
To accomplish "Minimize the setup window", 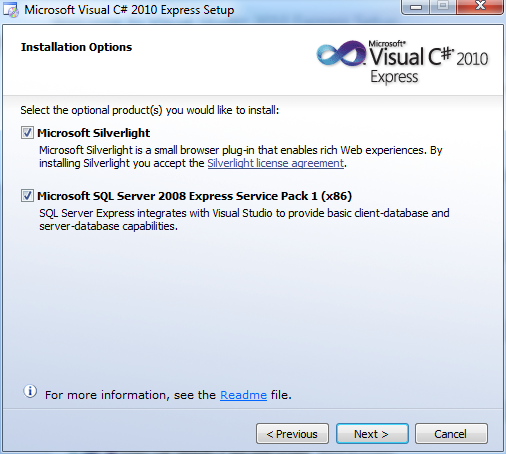I will point(416,7).
